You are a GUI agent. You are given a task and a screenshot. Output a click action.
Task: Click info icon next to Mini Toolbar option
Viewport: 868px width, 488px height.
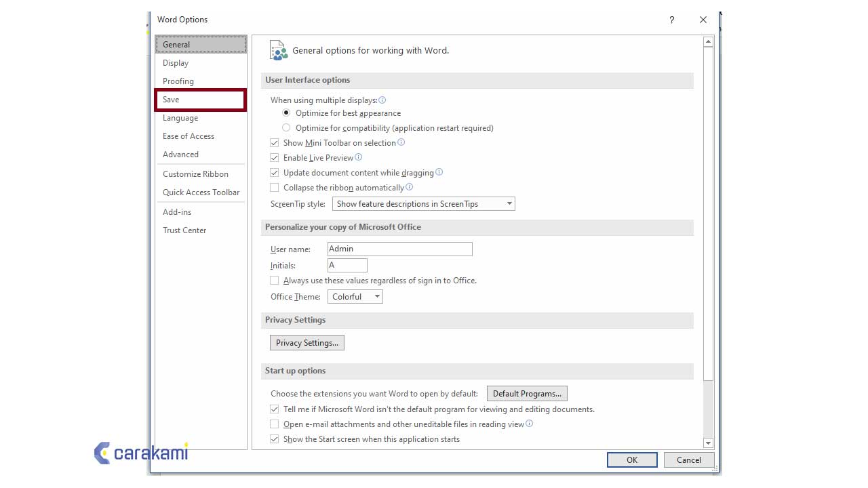point(401,142)
